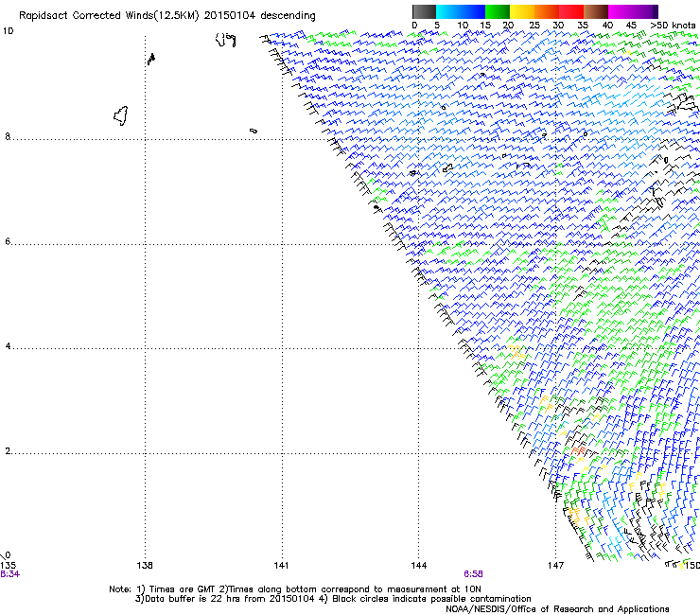The height and width of the screenshot is (615, 700).
Task: Click the '25' label under the color scale
Action: click(x=534, y=26)
